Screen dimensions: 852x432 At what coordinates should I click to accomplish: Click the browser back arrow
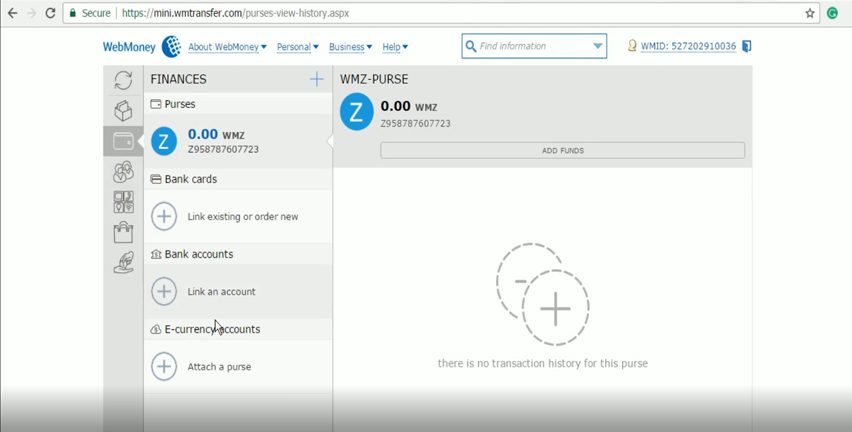coord(12,13)
